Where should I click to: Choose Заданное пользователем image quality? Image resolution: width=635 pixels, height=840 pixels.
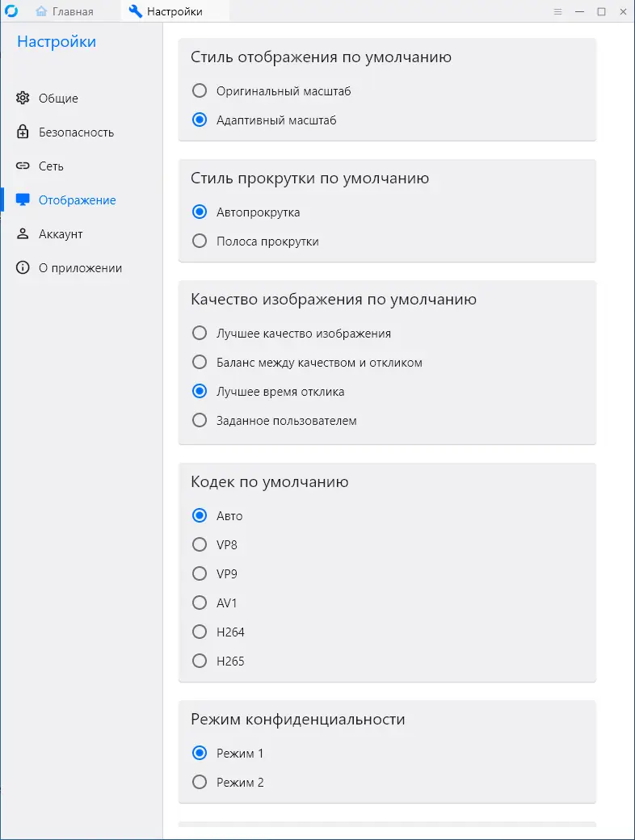pos(200,420)
